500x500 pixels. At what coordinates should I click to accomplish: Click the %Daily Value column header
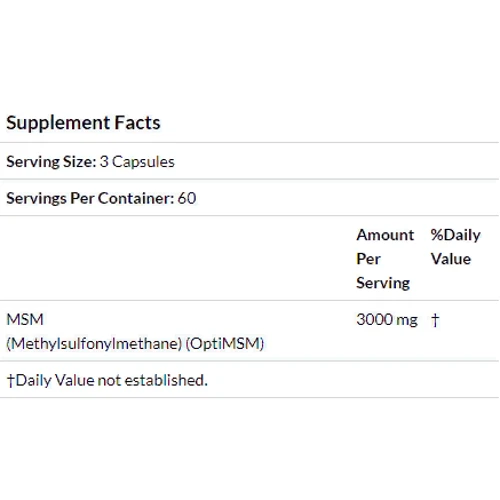(x=455, y=247)
